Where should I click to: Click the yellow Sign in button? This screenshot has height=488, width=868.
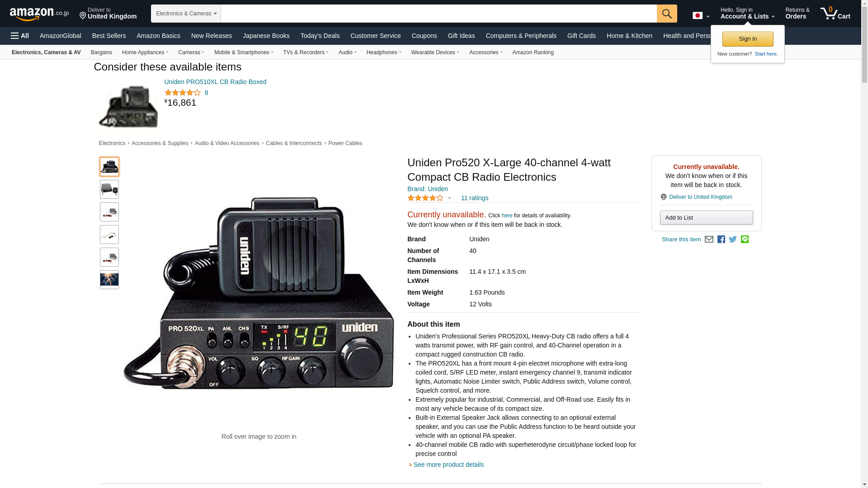748,39
